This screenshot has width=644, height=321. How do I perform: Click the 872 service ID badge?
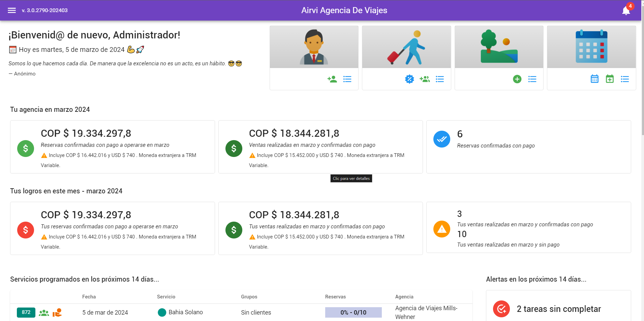pyautogui.click(x=26, y=312)
